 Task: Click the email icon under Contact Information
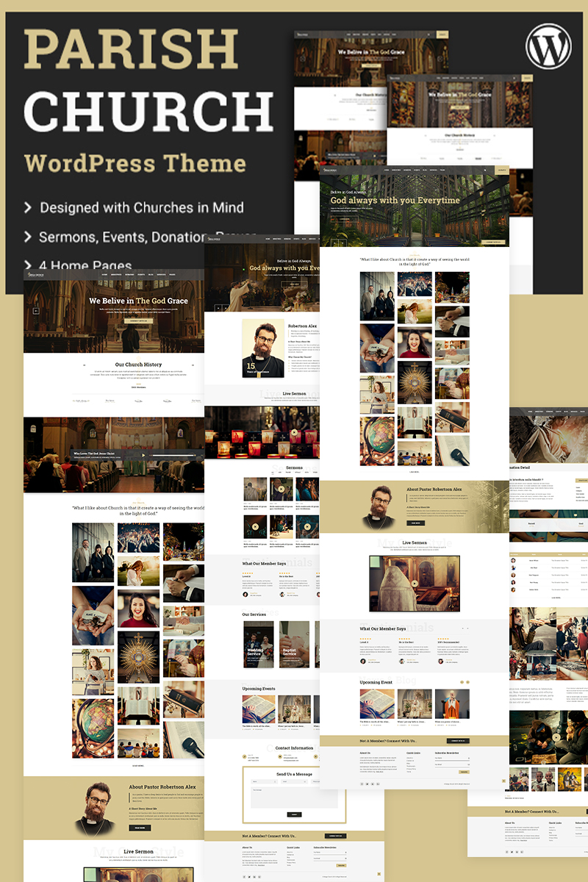pos(280,756)
